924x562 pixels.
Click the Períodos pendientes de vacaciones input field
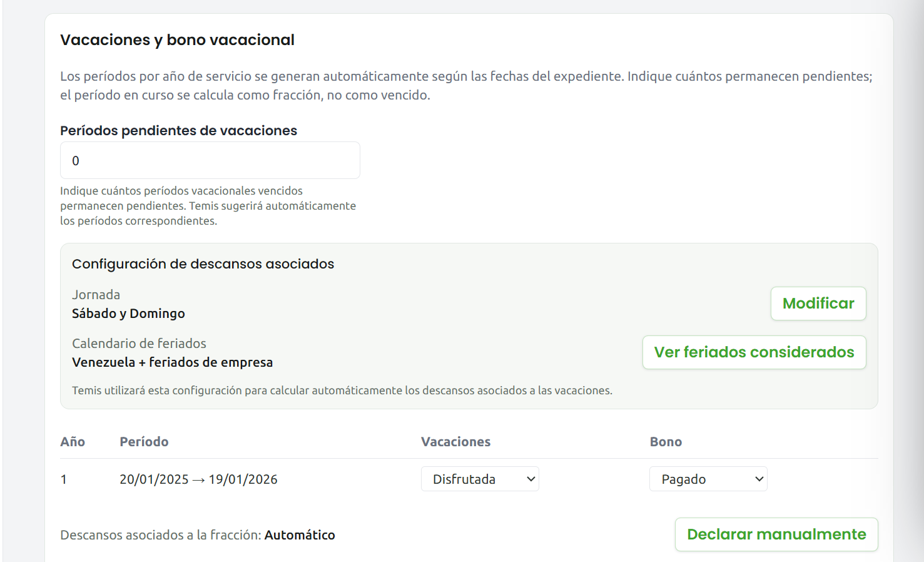[210, 160]
